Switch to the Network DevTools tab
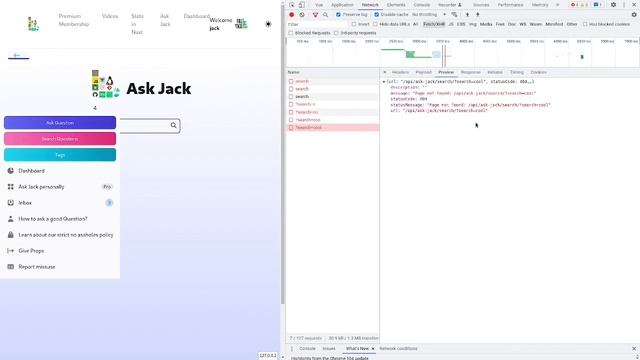Screen dimensions: 640x360 click(370, 5)
